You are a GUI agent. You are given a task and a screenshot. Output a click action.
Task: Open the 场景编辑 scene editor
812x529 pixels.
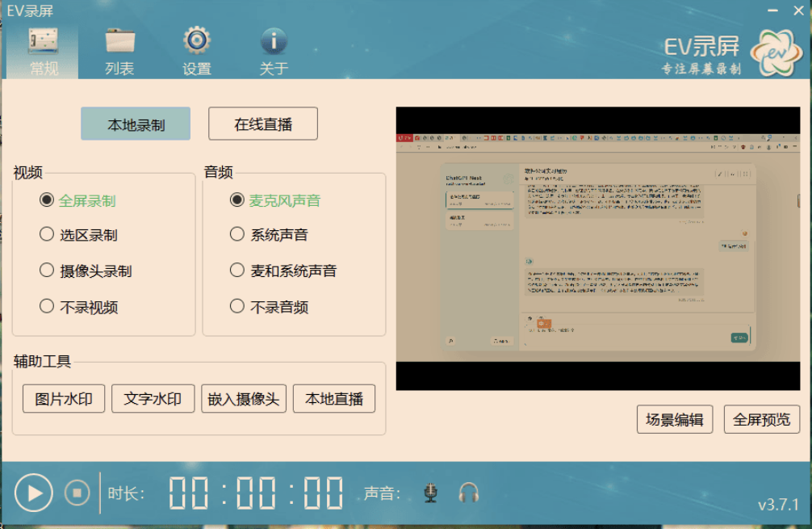tap(676, 420)
